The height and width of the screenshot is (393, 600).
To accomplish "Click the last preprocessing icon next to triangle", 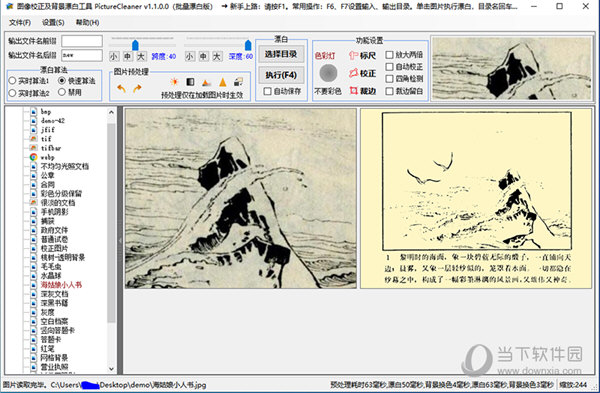I will (x=239, y=82).
